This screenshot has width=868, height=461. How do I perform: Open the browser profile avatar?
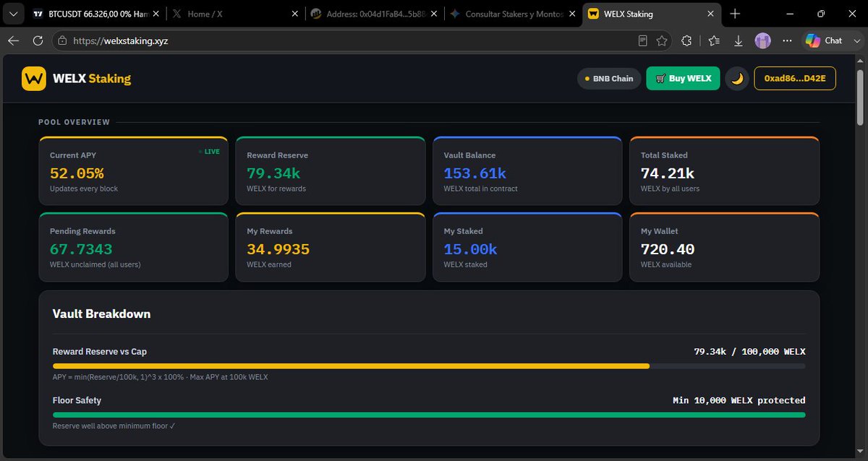click(762, 41)
